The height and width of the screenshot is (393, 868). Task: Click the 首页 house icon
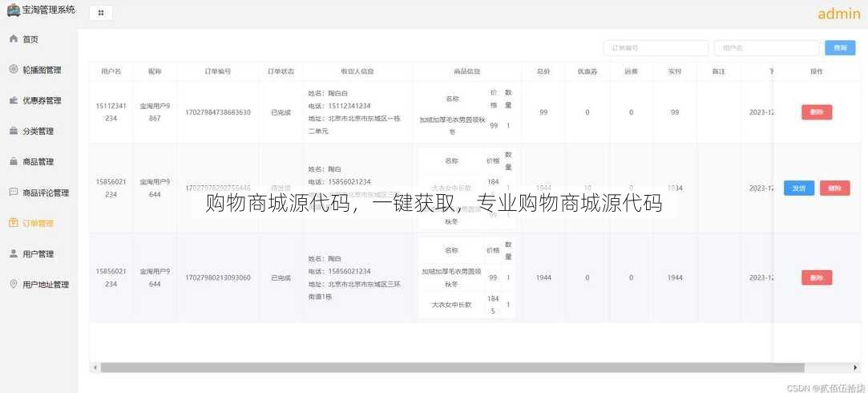[x=14, y=38]
